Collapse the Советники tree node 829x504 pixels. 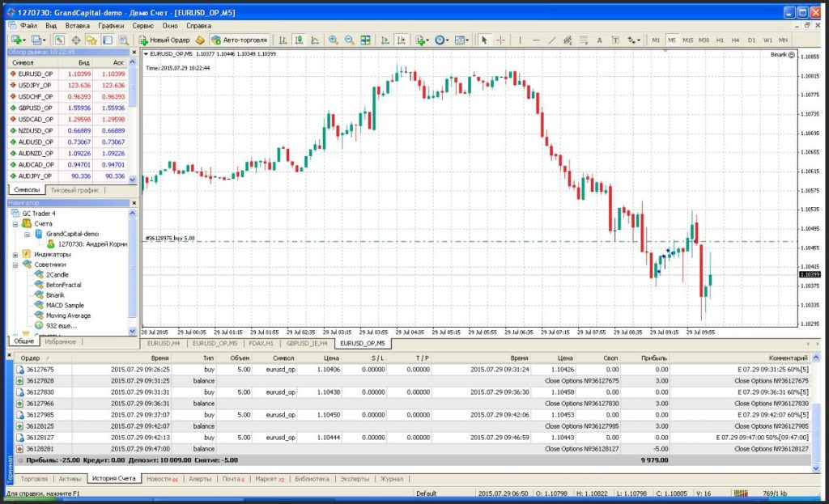pos(15,265)
